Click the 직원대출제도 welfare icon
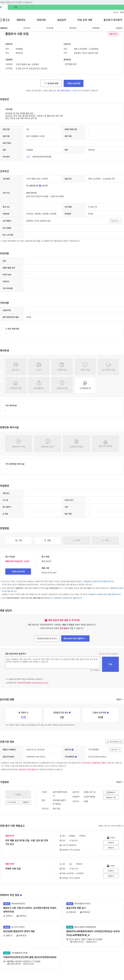 (x=39, y=385)
